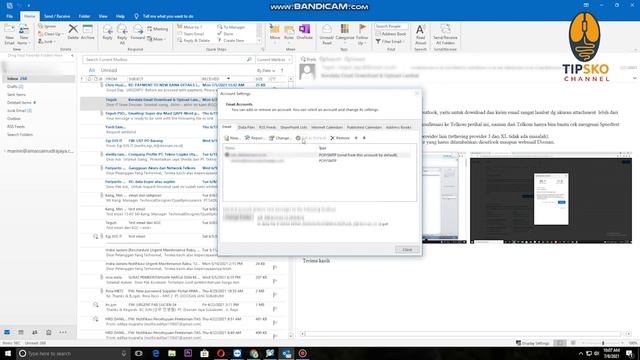Click the Move ribbon icon
The height and width of the screenshot is (360, 640).
(x=275, y=32)
